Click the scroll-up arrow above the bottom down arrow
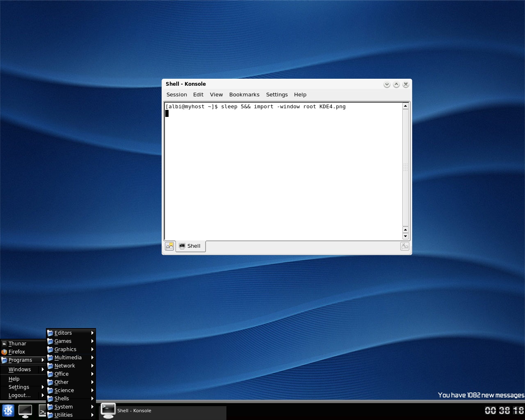525x420 pixels. point(406,230)
